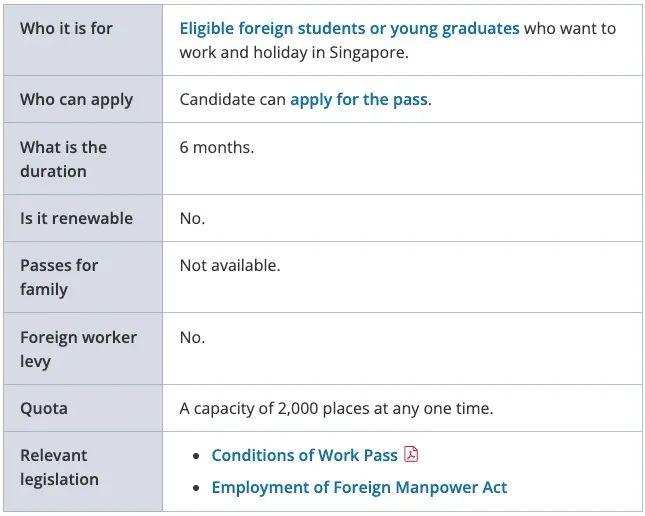Viewport: 645px width, 516px height.
Task: Open the 'Eligible foreign students or young graduates' link
Action: point(349,28)
